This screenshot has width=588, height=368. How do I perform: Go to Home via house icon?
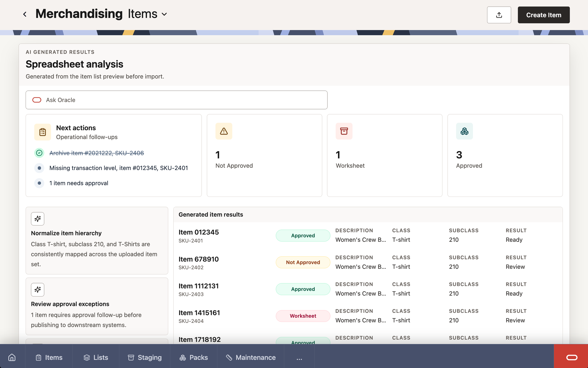click(12, 357)
